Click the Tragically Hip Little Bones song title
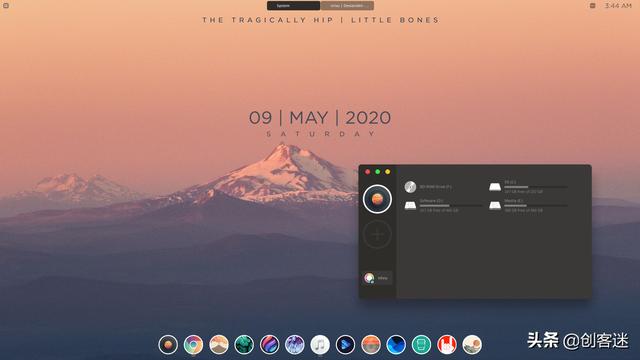The image size is (640, 360). [321, 20]
